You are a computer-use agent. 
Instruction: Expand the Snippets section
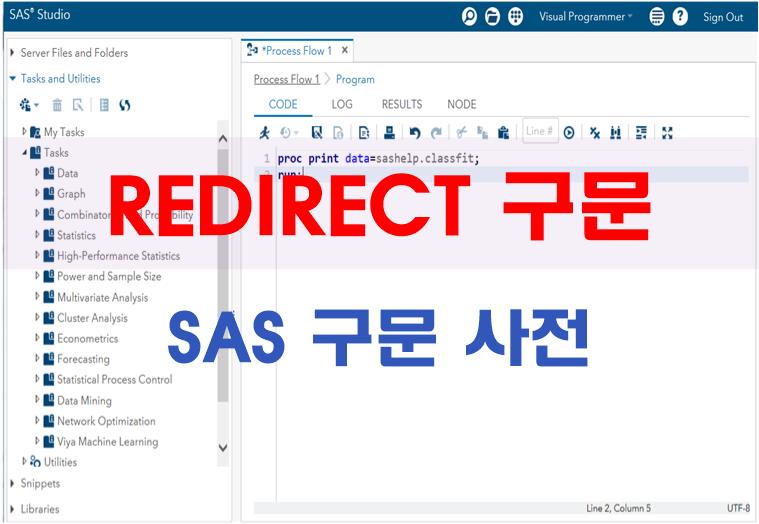pyautogui.click(x=12, y=483)
